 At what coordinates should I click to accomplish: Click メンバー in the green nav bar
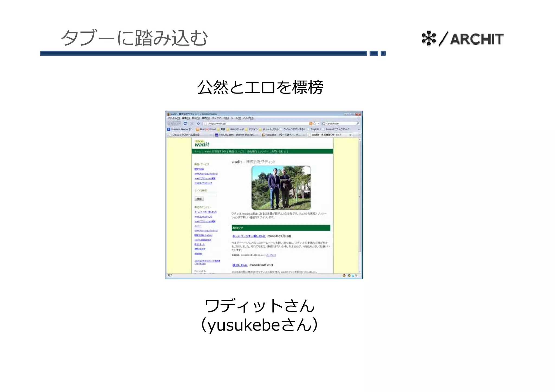[x=264, y=151]
